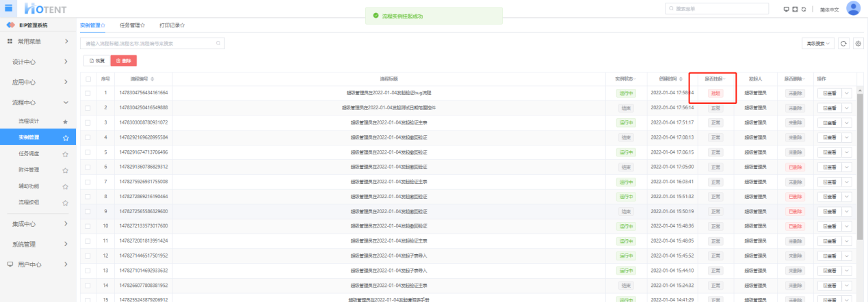Click the EIP管理系统 logo icon

tap(10, 25)
